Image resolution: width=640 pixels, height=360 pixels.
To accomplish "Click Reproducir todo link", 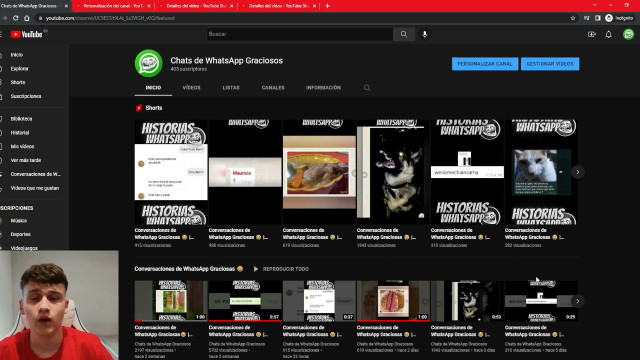I will pyautogui.click(x=285, y=269).
